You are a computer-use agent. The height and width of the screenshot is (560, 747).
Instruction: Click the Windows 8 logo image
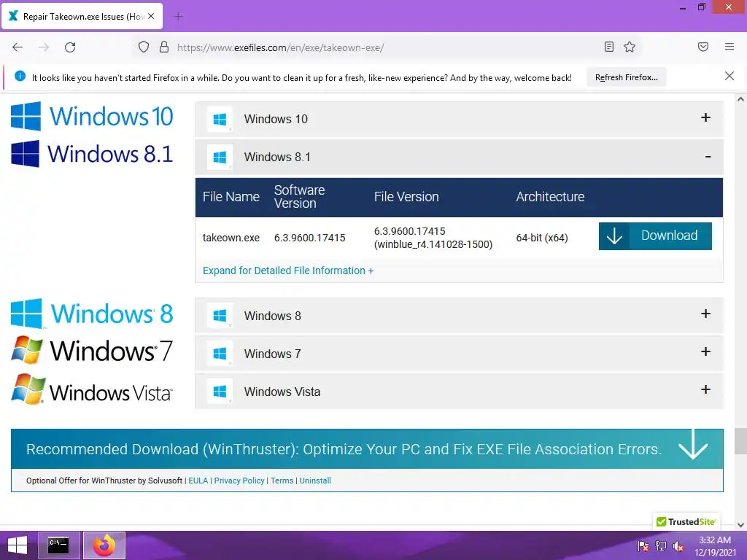tap(92, 314)
